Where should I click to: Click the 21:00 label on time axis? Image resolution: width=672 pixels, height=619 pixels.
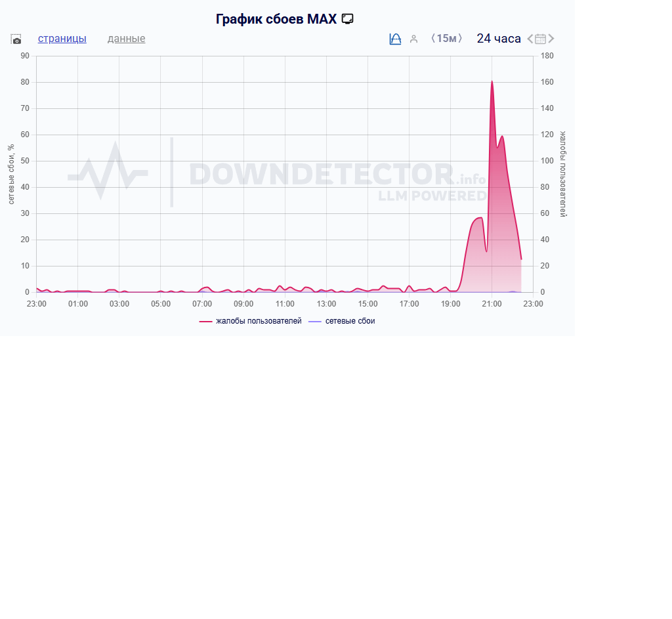[x=492, y=304]
